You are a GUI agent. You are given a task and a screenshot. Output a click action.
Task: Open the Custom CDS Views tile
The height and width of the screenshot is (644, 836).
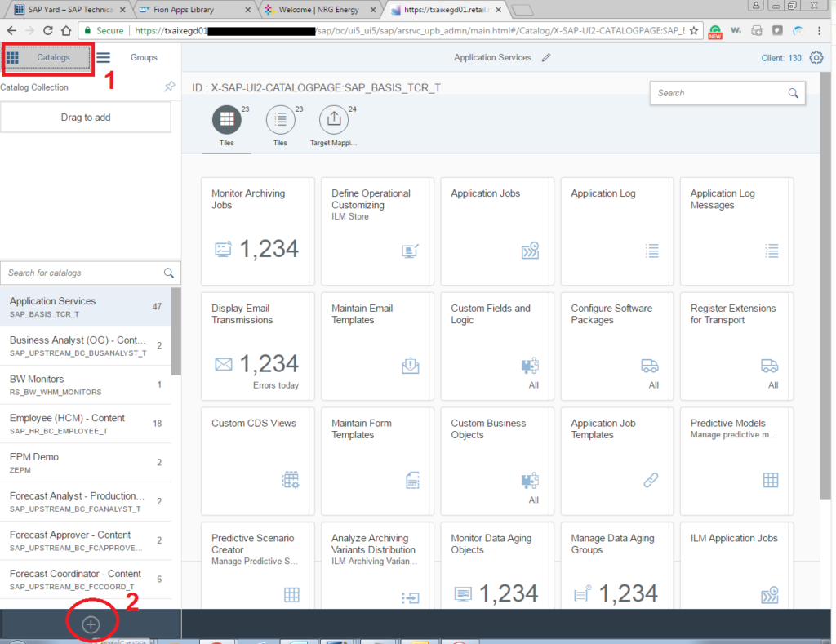257,461
